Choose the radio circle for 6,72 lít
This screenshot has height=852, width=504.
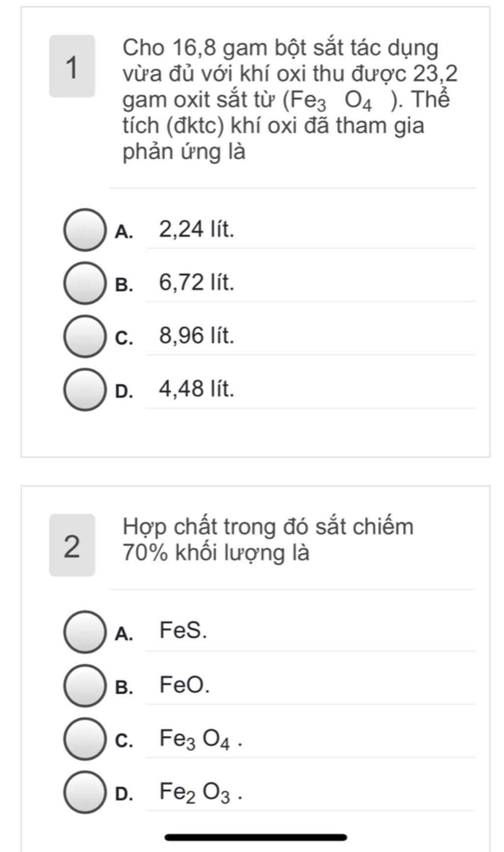(x=85, y=283)
